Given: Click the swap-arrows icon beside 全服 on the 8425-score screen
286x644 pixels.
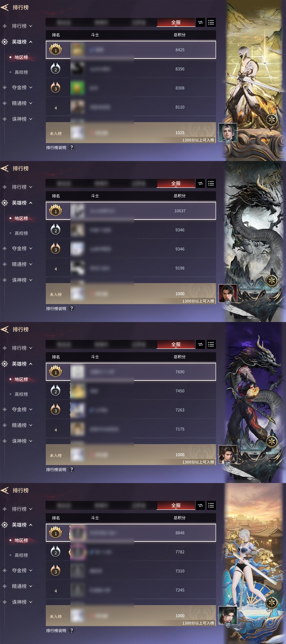Looking at the screenshot, I should (200, 23).
